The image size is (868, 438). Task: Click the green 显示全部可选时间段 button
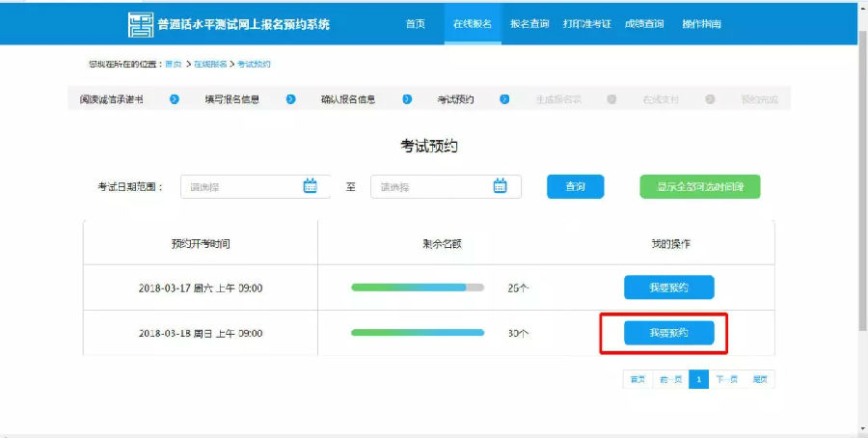(699, 187)
